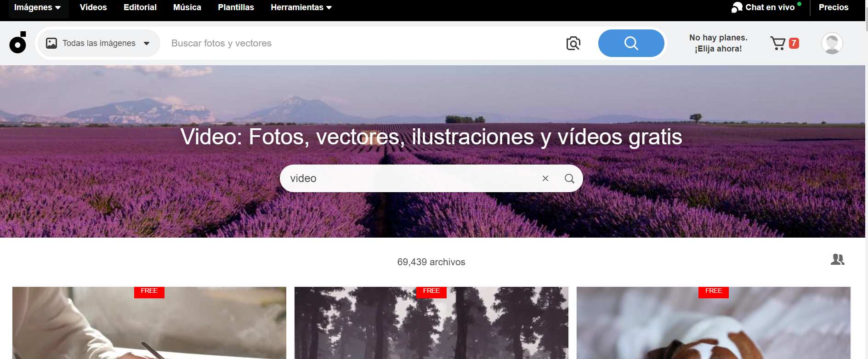Open the Precios link
Viewport: 868px width, 359px height.
coord(833,7)
